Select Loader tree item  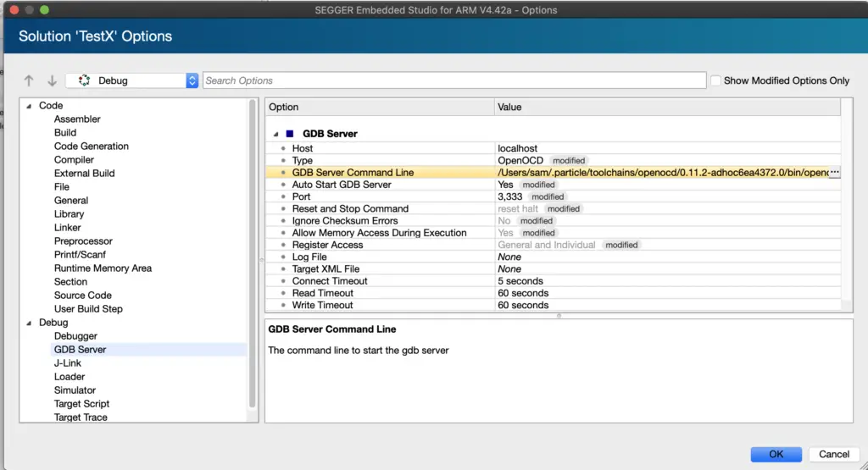click(70, 377)
